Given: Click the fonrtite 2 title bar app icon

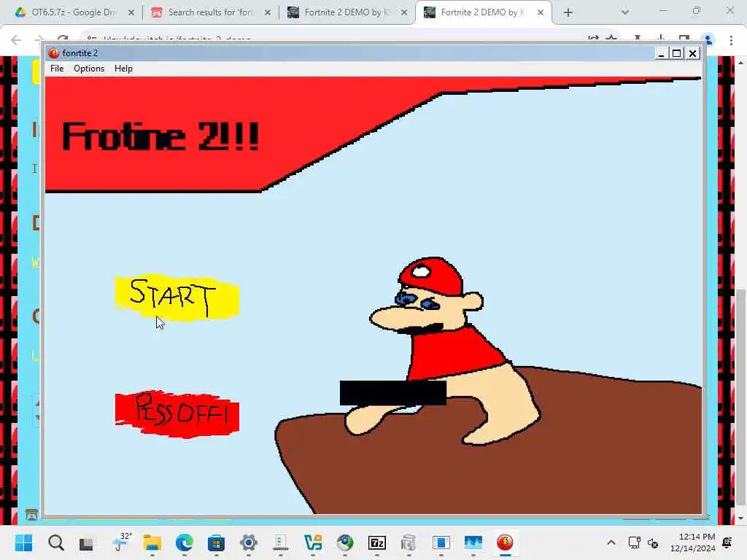Looking at the screenshot, I should coord(54,52).
